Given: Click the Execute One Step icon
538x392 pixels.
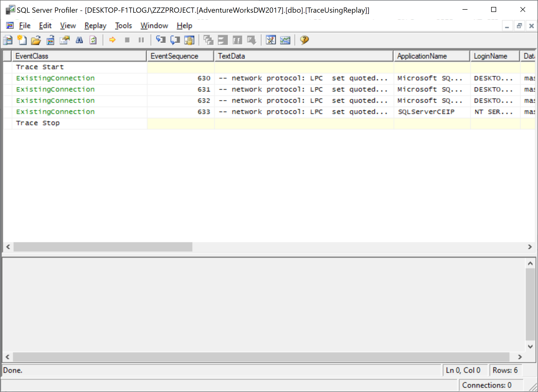Looking at the screenshot, I should pos(161,40).
